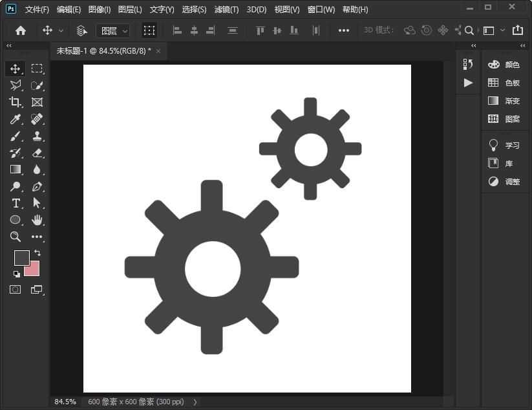Select the Gradient tool

coord(15,169)
